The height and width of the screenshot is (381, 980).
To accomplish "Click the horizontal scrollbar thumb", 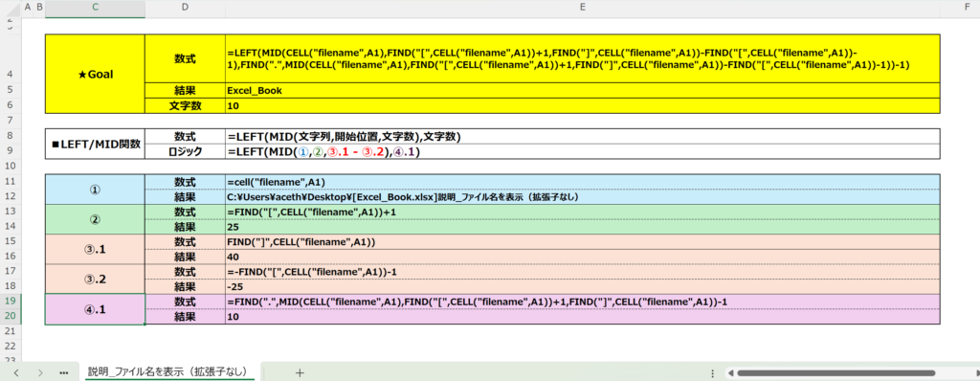I will click(836, 373).
